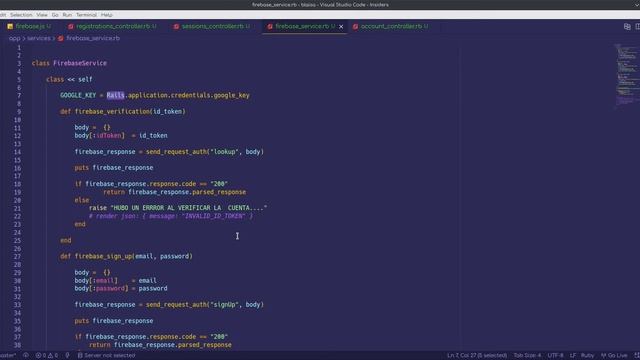Image resolution: width=640 pixels, height=360 pixels.
Task: Click 'firebase_sign_up' method name
Action: click(103, 256)
